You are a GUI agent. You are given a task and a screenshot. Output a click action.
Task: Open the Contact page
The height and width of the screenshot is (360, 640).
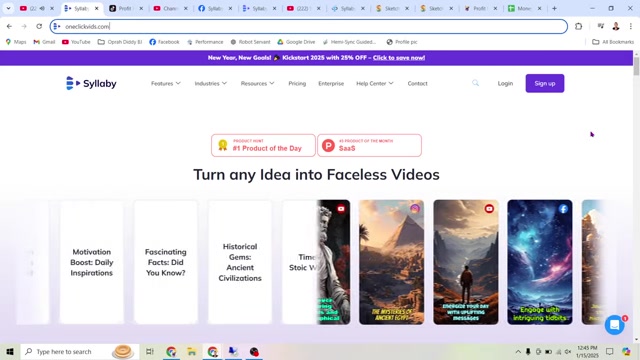point(418,83)
